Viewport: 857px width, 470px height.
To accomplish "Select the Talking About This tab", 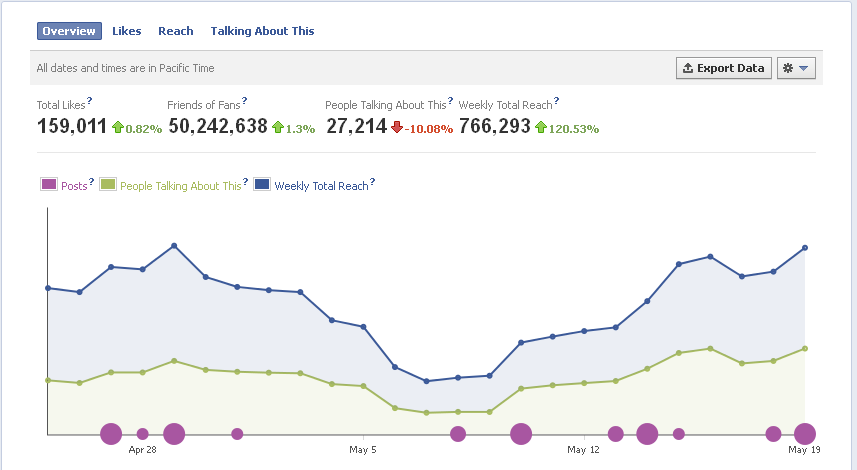I will (x=262, y=31).
